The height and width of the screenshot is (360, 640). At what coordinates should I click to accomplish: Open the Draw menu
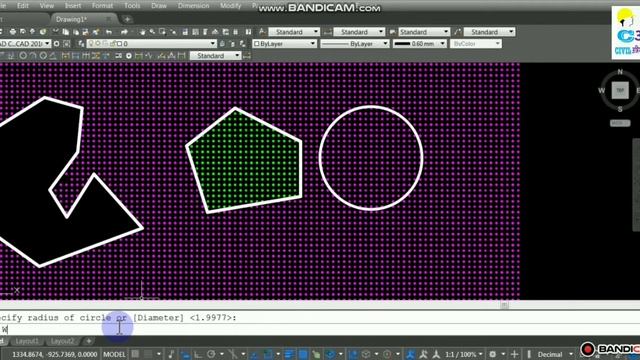pos(159,6)
